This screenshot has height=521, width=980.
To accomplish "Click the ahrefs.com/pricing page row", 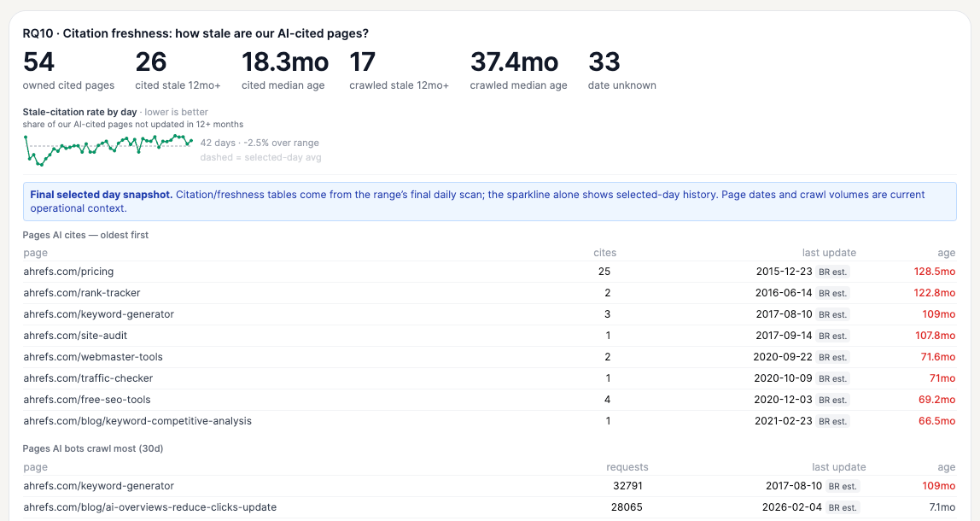I will [489, 272].
